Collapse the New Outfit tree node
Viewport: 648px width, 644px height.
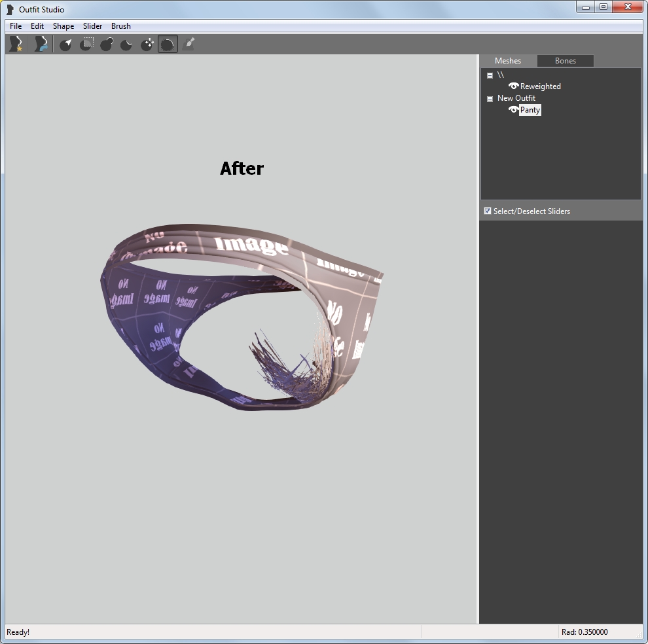click(490, 99)
